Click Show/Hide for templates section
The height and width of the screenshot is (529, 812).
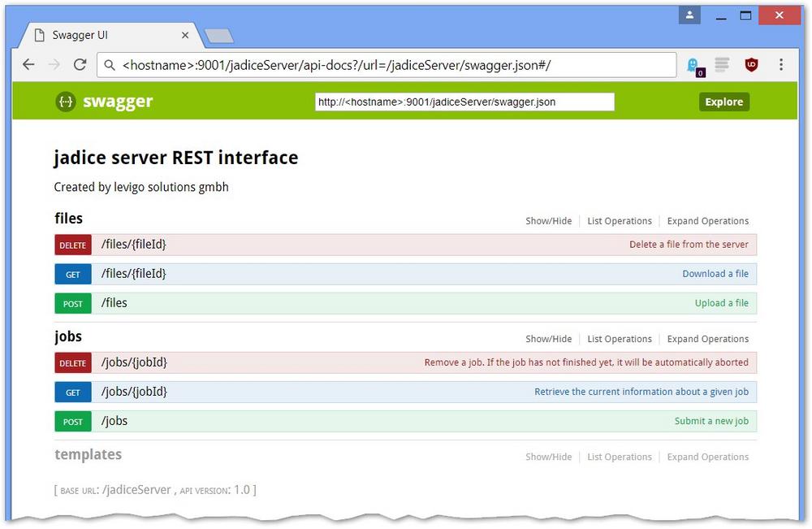click(x=548, y=457)
